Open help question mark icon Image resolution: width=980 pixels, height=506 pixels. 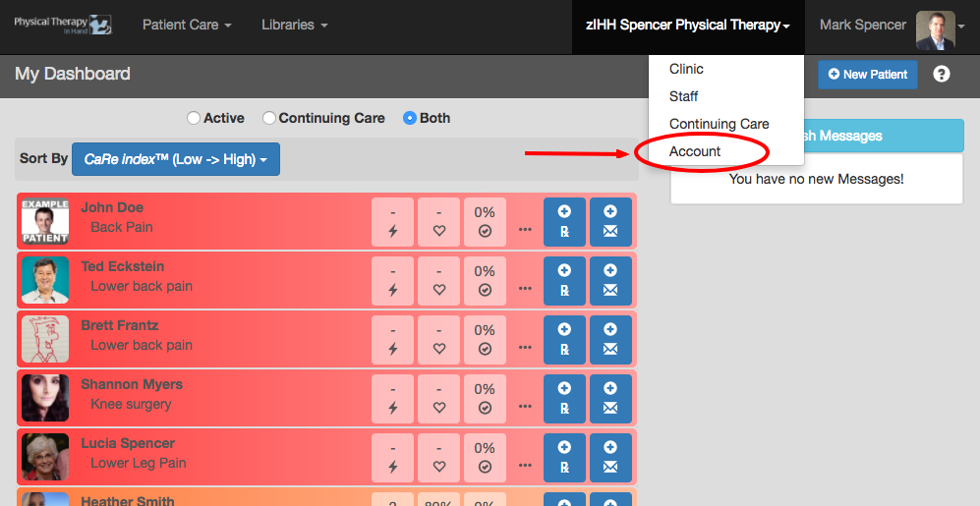point(942,75)
